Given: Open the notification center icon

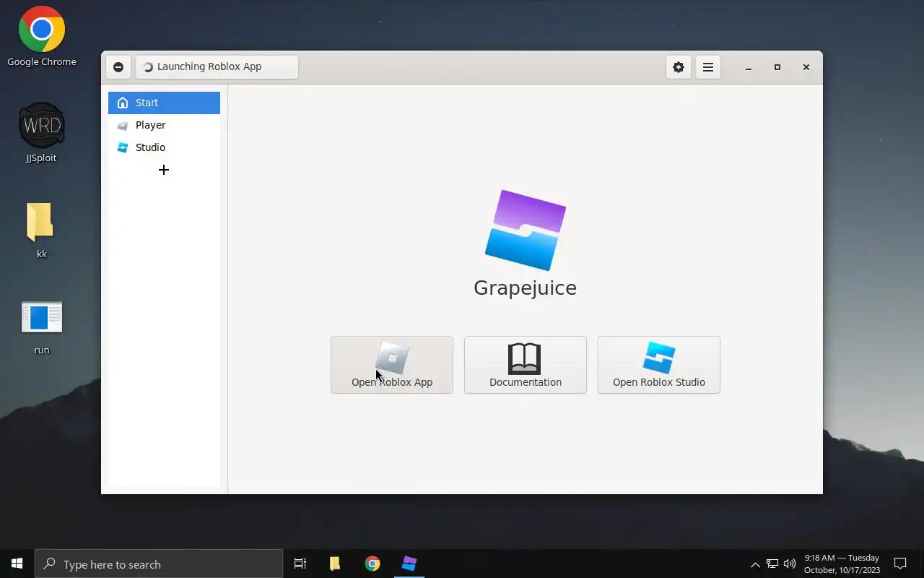Looking at the screenshot, I should [x=900, y=564].
